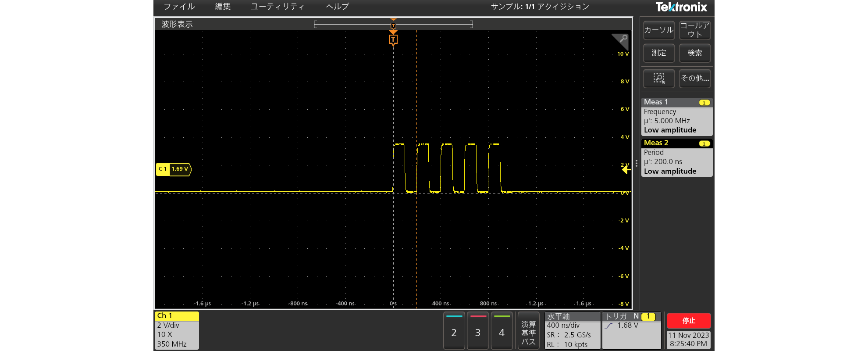The image size is (868, 351).
Task: Open the 水平軸 horizontal settings badge
Action: tap(572, 330)
